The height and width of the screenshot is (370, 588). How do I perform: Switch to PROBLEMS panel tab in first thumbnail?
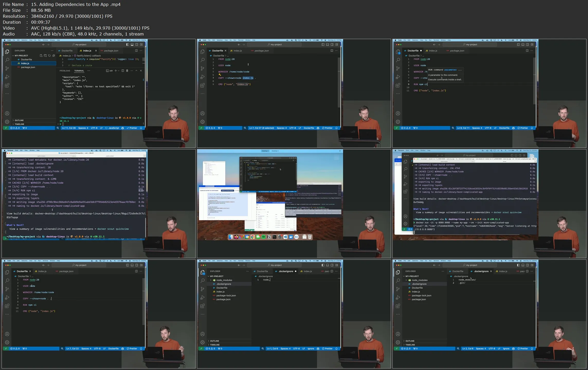tap(65, 71)
